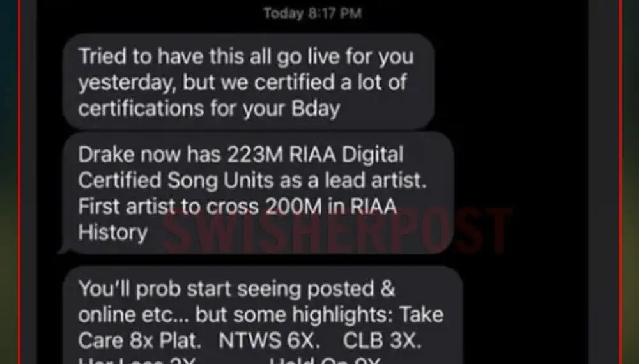Select the "Tried to have this all go live" message bubble
The width and height of the screenshot is (639, 364).
pos(249,82)
